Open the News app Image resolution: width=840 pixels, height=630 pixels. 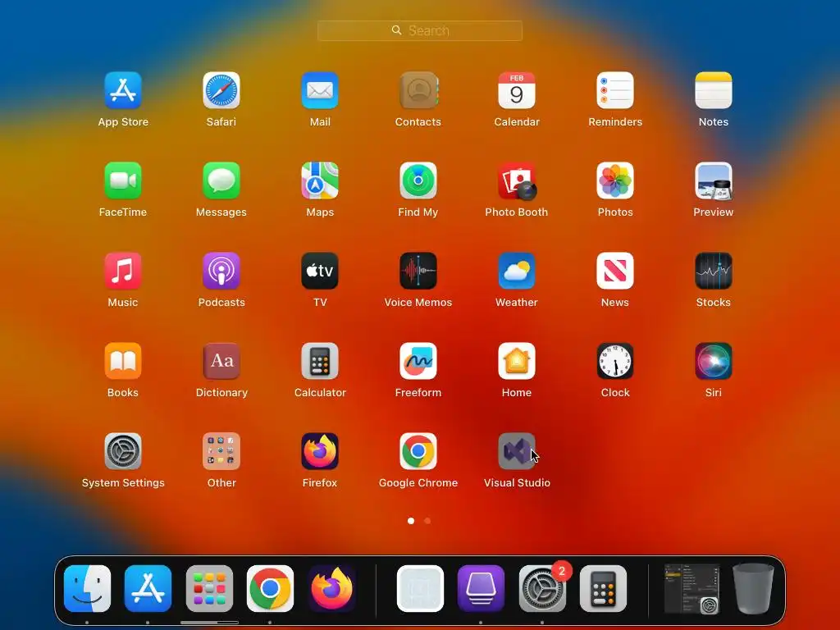tap(615, 271)
